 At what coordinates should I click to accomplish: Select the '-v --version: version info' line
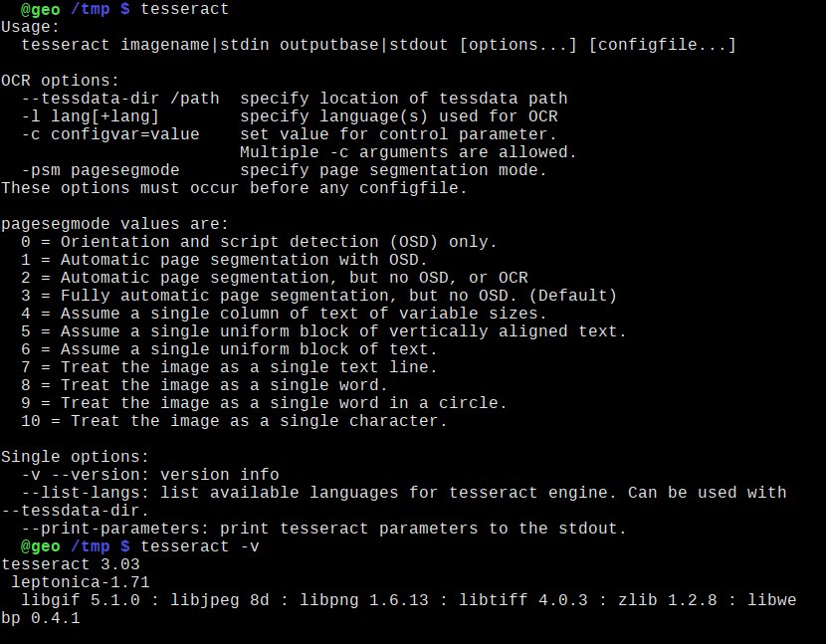(150, 475)
